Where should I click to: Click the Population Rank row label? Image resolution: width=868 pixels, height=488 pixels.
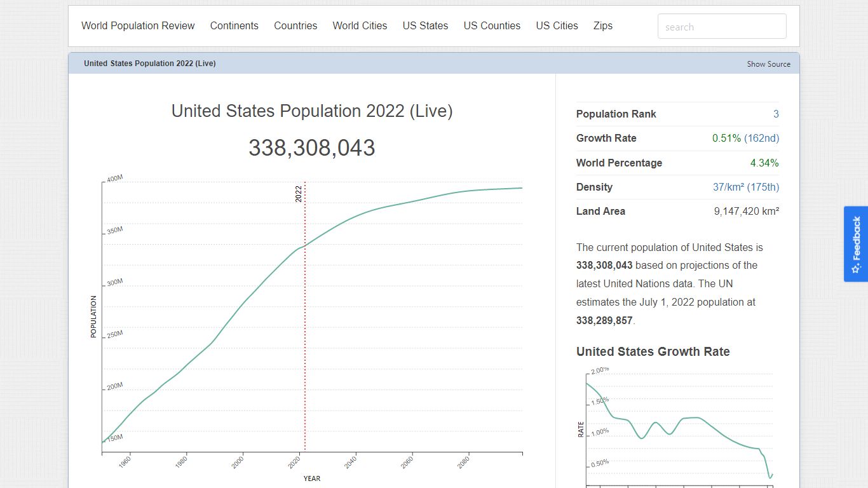pos(616,114)
